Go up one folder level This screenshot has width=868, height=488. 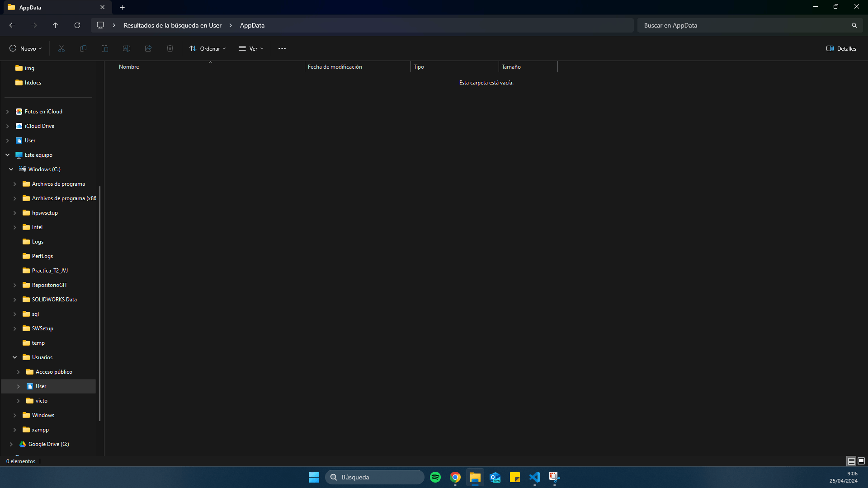tap(56, 25)
